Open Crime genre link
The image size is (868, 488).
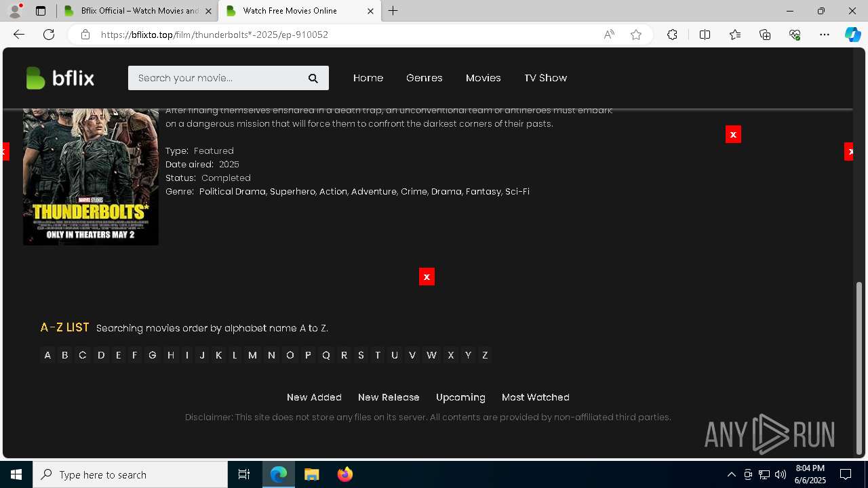[x=414, y=192]
